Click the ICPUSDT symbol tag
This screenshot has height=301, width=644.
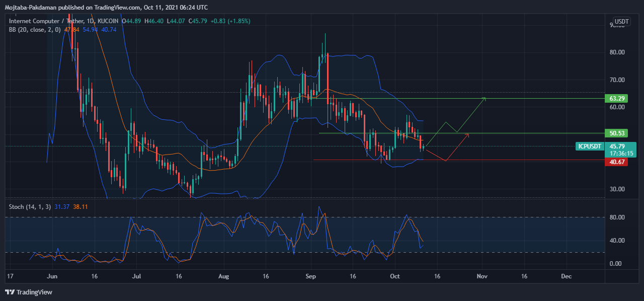590,146
